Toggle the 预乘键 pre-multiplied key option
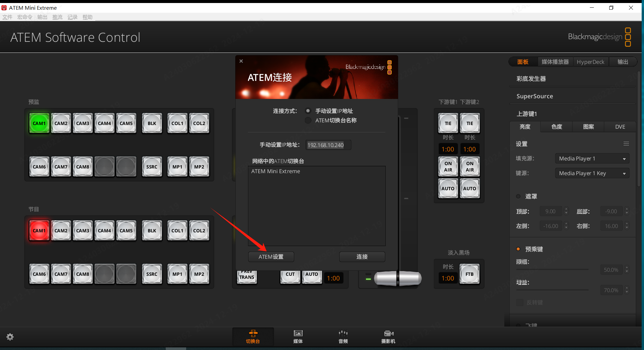644x350 pixels. (518, 249)
